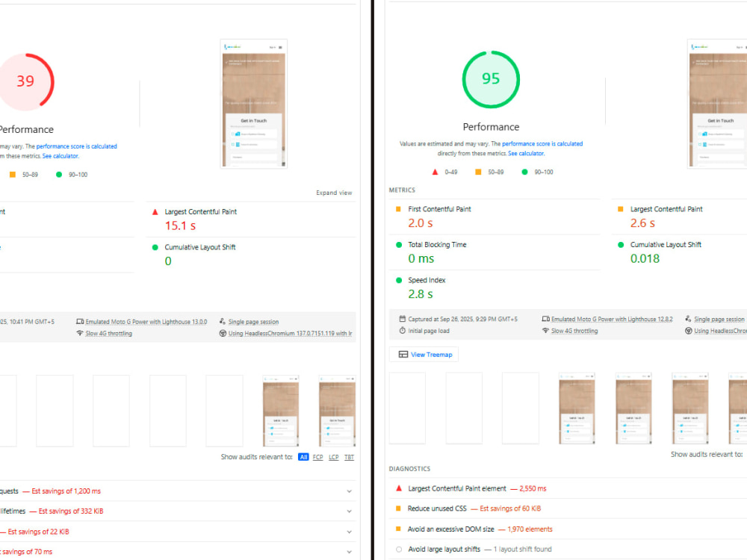Click Emulated Moto G Power with Lighthouse 13.0.0

(146, 322)
